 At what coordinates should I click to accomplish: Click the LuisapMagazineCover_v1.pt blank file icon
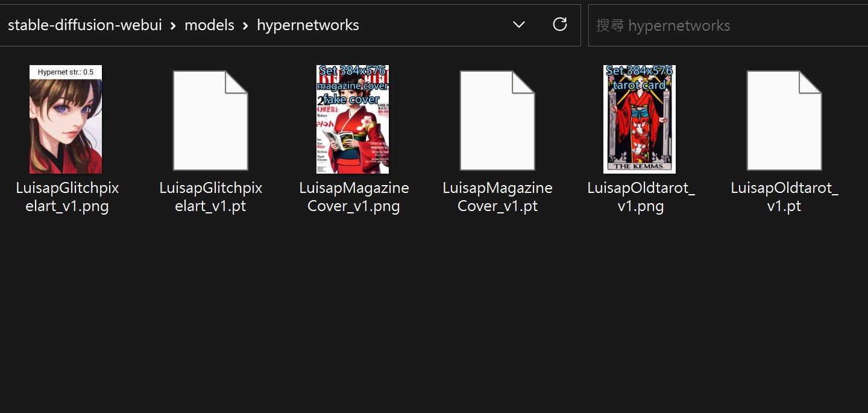tap(497, 121)
